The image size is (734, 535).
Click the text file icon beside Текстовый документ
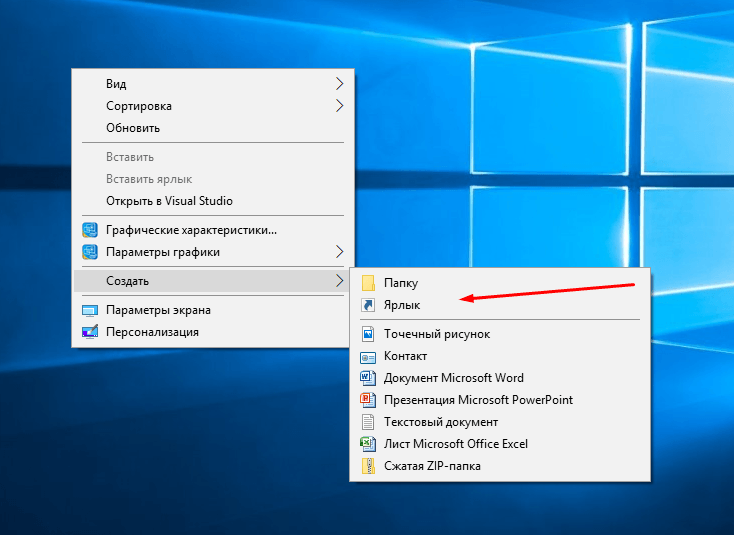367,422
